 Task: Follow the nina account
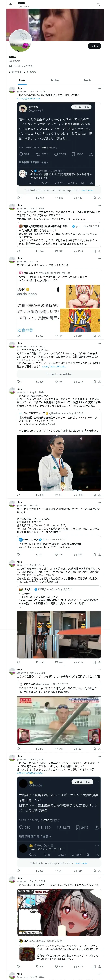click(x=94, y=46)
